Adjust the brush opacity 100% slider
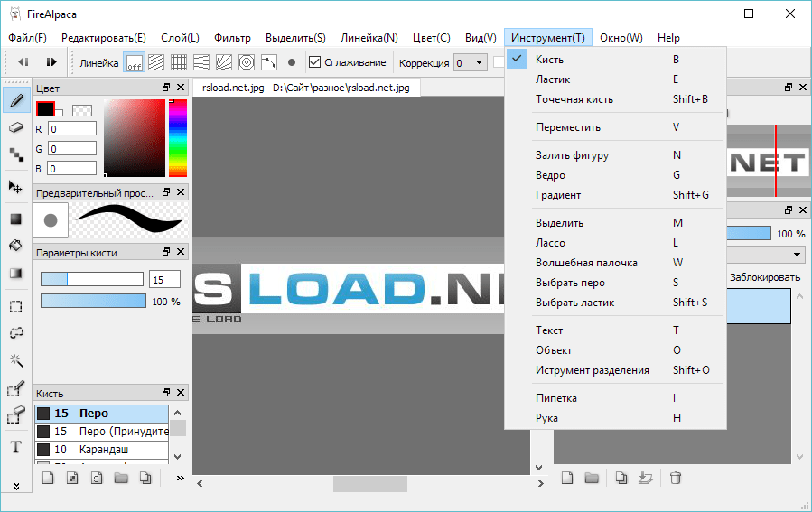 pyautogui.click(x=93, y=301)
